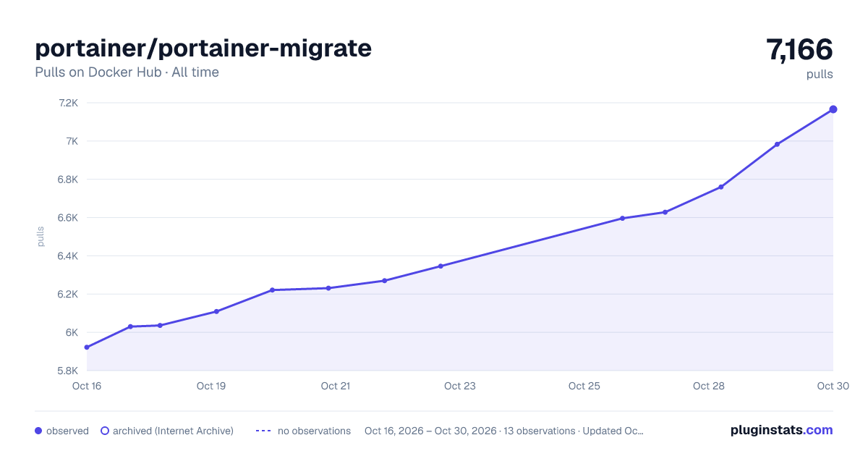This screenshot has width=868, height=456.
Task: Click the Oct 25 x-axis label
Action: [584, 386]
